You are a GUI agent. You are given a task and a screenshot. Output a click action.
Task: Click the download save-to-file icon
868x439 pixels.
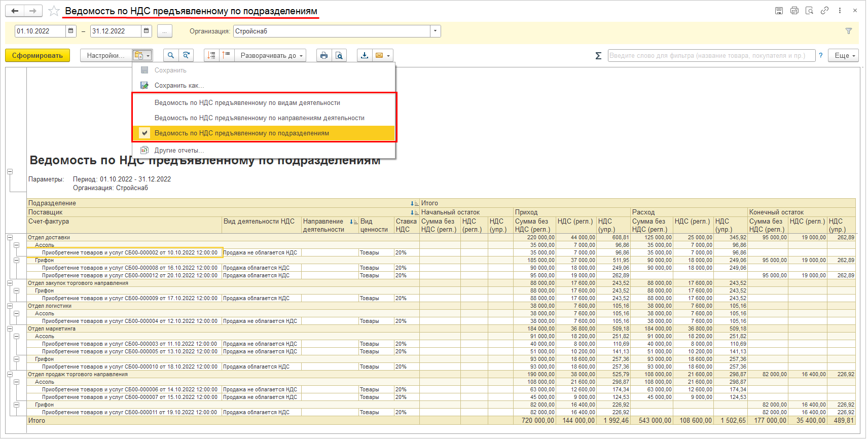[364, 56]
